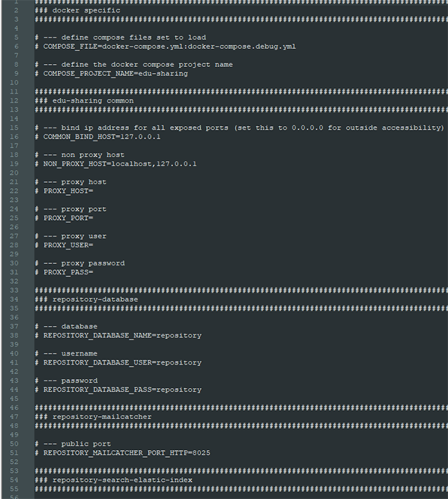This screenshot has width=448, height=499.
Task: Click line number 19 in the gutter
Action: pyautogui.click(x=16, y=163)
